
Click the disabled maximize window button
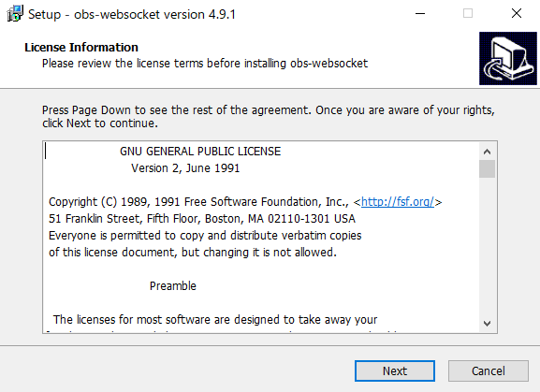click(468, 14)
